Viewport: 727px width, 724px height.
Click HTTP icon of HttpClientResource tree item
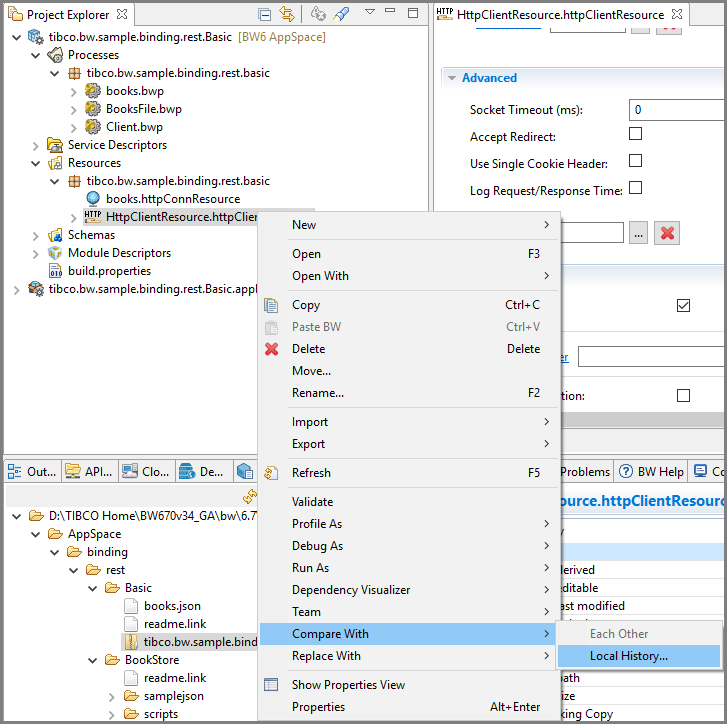click(x=93, y=216)
